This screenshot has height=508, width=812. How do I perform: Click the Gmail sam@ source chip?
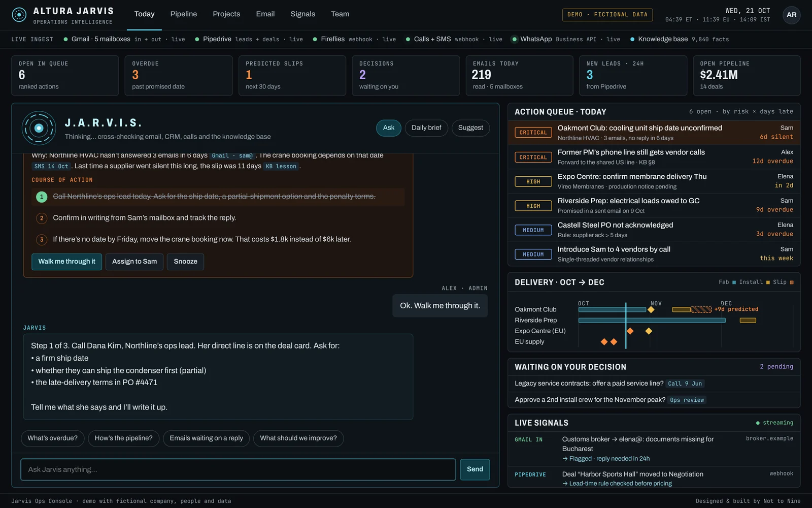pos(232,155)
